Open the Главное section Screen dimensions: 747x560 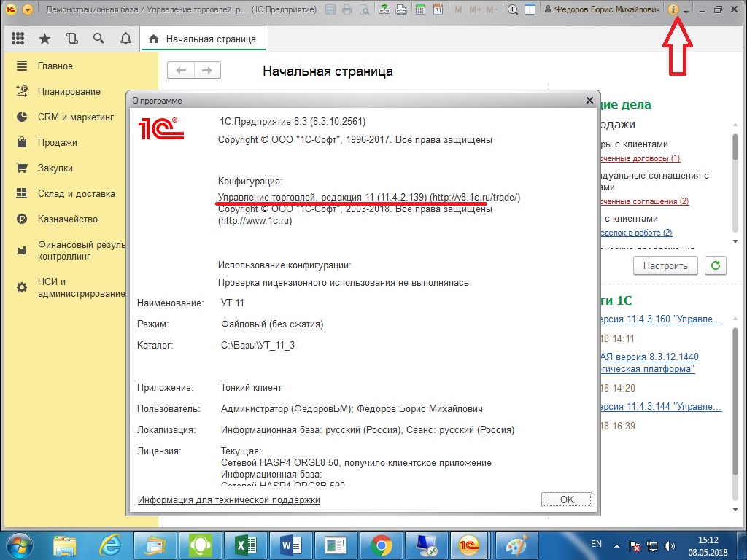[55, 66]
